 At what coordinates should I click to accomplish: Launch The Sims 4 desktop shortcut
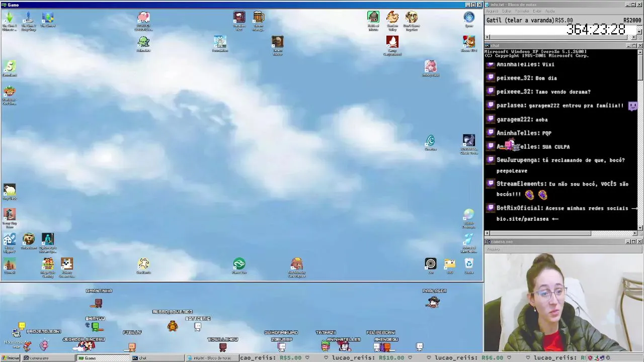point(48,20)
